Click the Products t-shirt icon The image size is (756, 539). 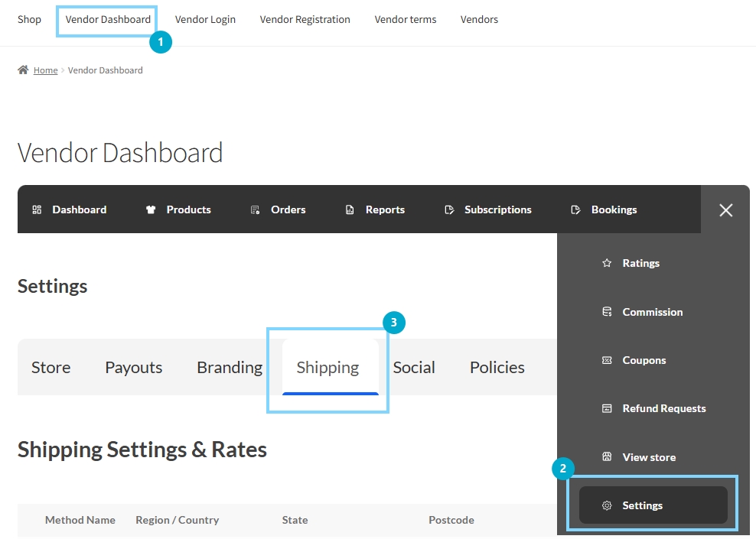(x=151, y=209)
